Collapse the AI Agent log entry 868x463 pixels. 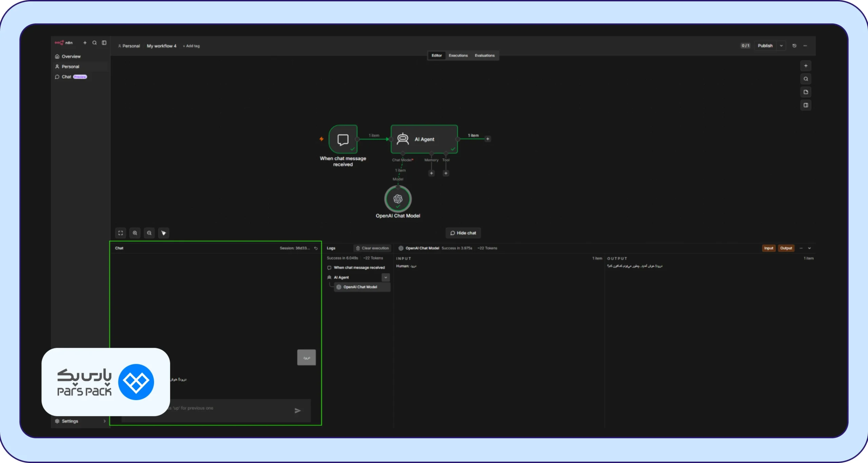[x=386, y=277]
